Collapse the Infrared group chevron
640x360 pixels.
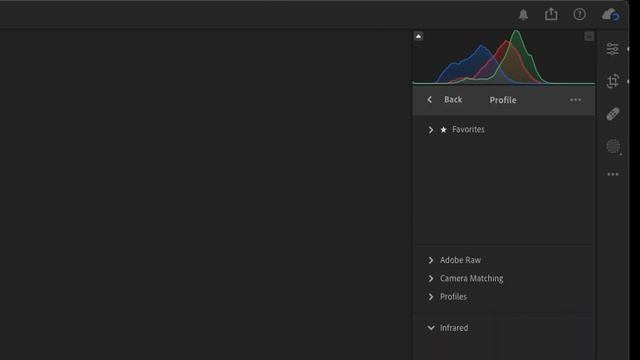point(431,328)
